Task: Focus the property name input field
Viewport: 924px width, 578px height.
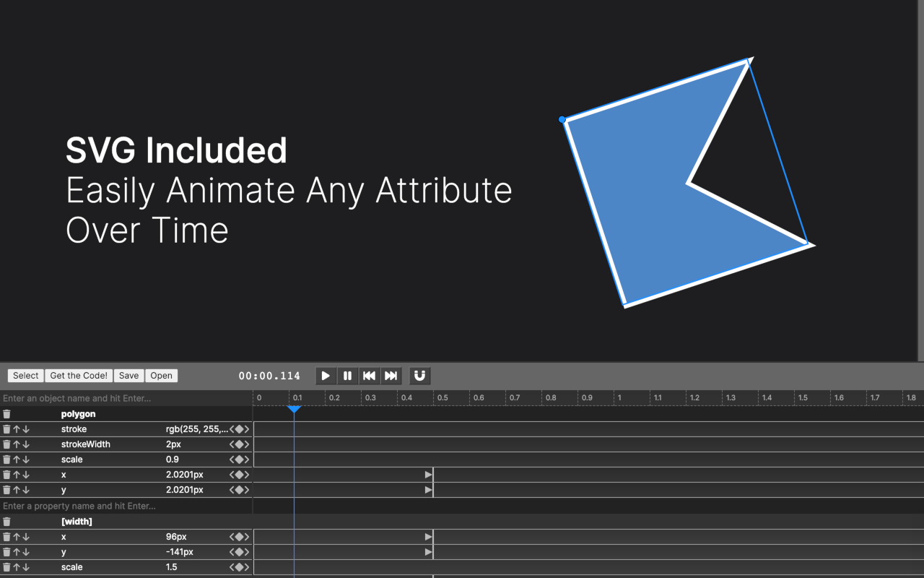Action: 126,506
